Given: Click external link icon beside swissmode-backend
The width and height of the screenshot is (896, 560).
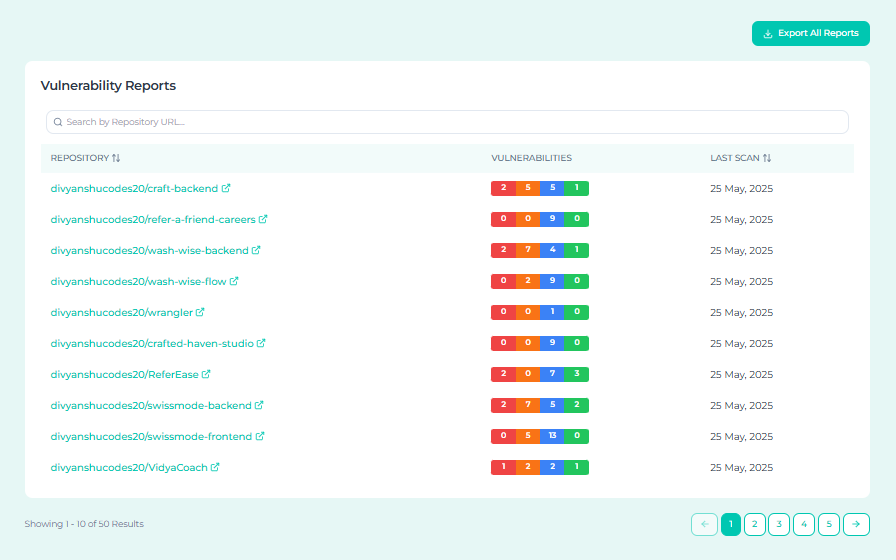Looking at the screenshot, I should click(x=259, y=405).
